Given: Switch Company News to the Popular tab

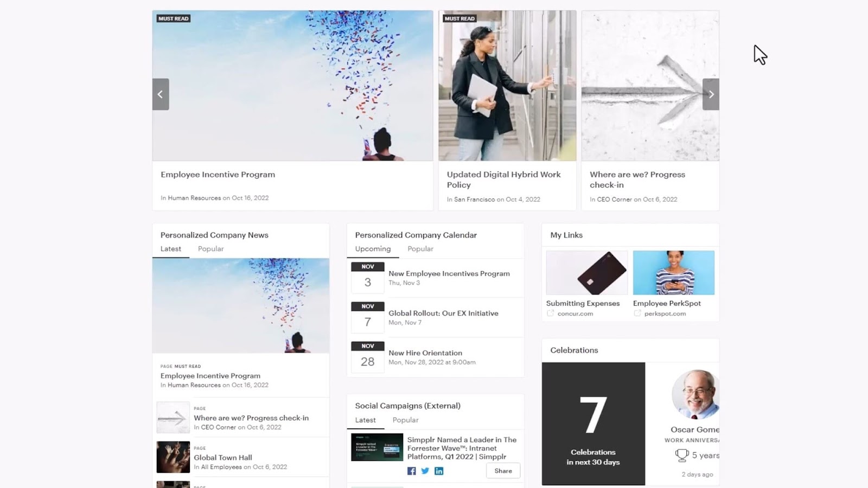Looking at the screenshot, I should coord(210,249).
